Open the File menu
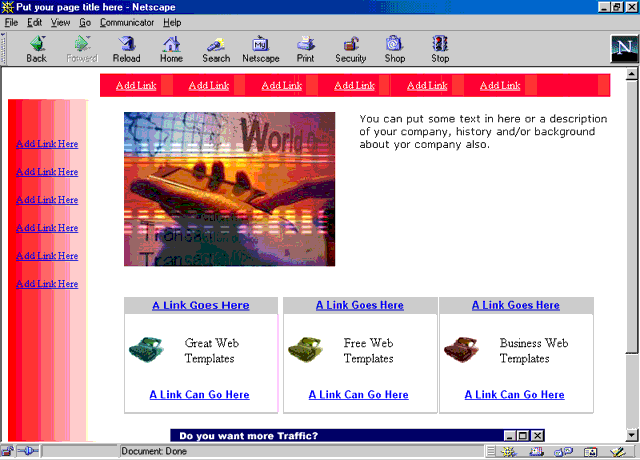This screenshot has height=460, width=640. tap(12, 22)
